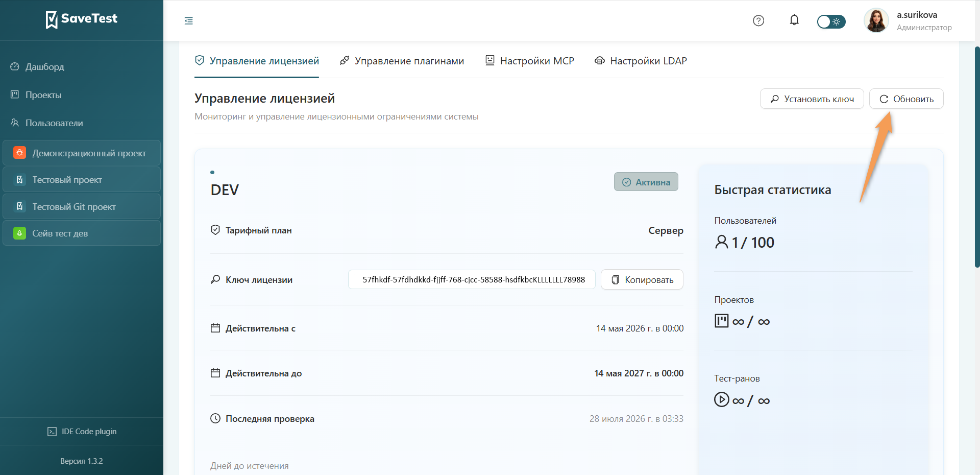Click Обновить button
Viewport: 980px width, 475px height.
pos(906,99)
